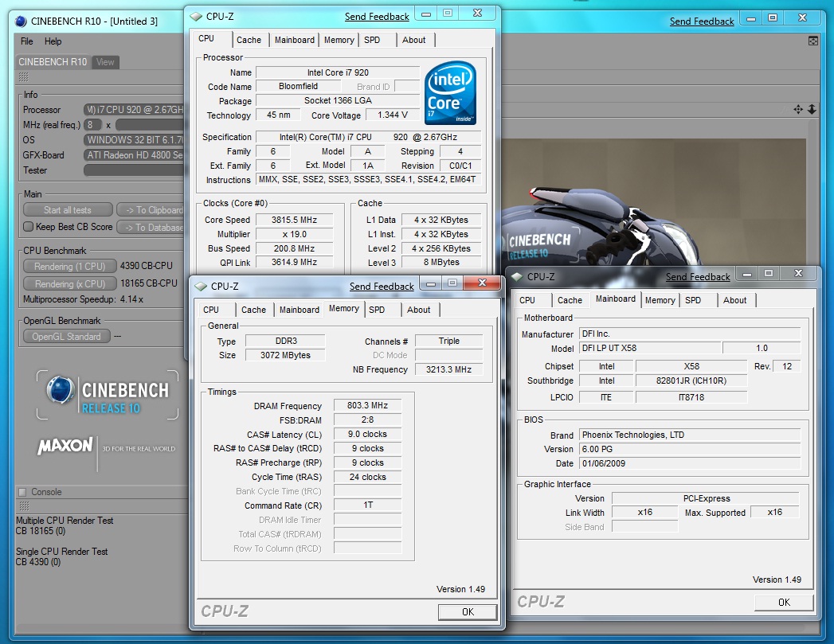Click the CINEBENCH R10 title bar icon
834x644 pixels.
pyautogui.click(x=21, y=21)
